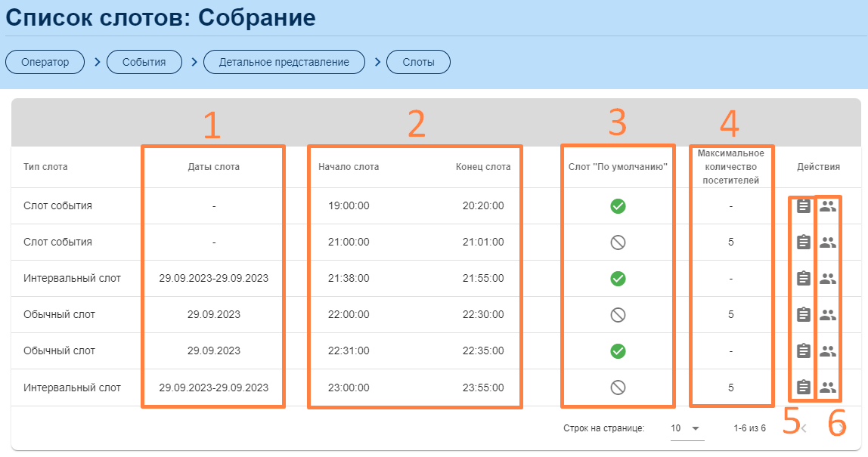The height and width of the screenshot is (457, 868).
Task: Show visitors for the 22:31:00 slot
Action: coord(828,351)
